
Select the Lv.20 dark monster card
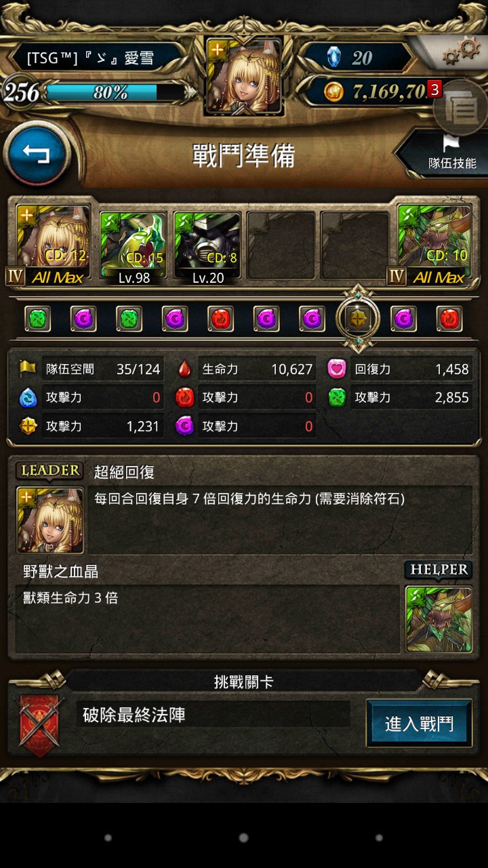[207, 248]
